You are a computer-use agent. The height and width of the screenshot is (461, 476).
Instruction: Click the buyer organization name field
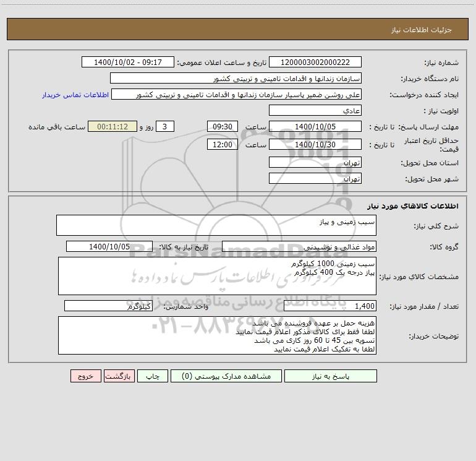point(236,78)
